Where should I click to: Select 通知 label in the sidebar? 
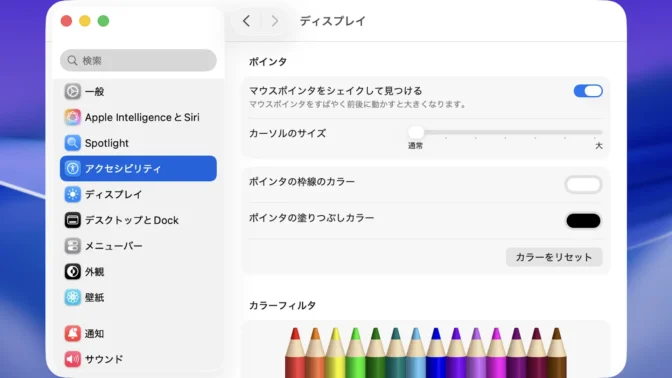pos(94,333)
